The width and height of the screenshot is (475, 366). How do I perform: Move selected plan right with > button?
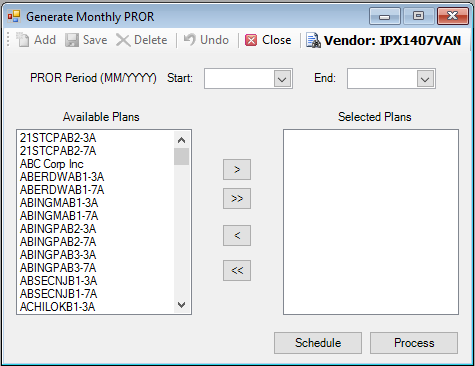coord(237,170)
